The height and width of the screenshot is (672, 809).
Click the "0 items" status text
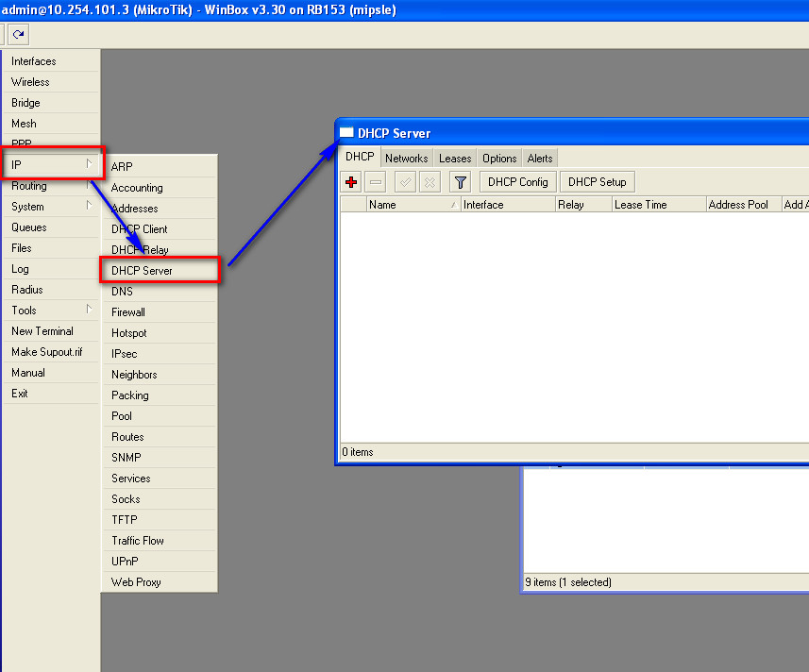358,452
